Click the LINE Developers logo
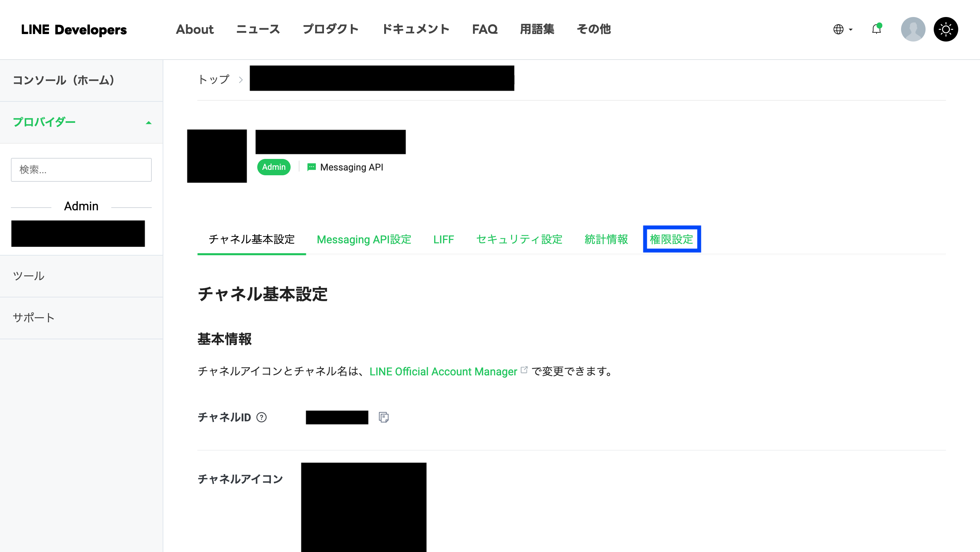This screenshot has height=552, width=980. (74, 29)
